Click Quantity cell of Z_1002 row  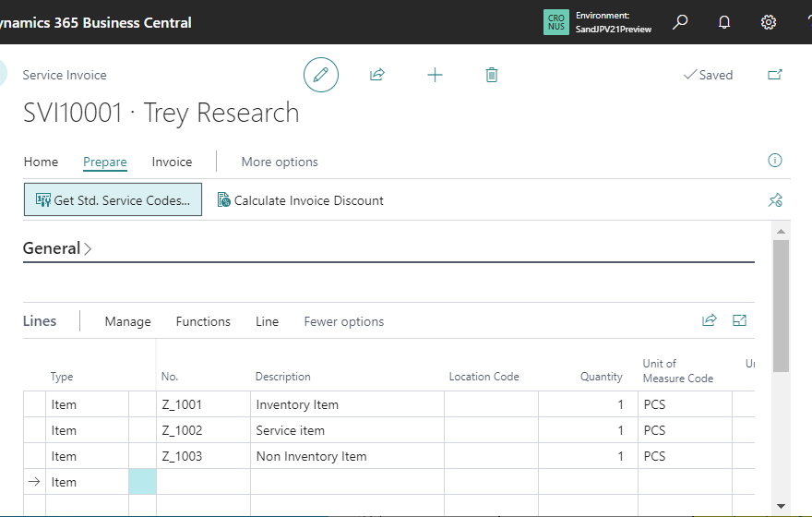click(589, 430)
